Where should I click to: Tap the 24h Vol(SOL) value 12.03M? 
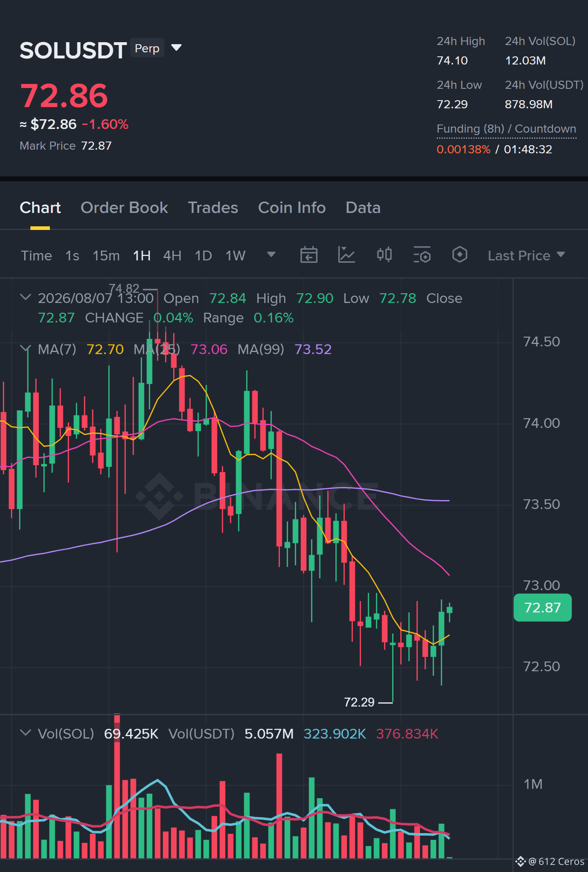point(525,60)
